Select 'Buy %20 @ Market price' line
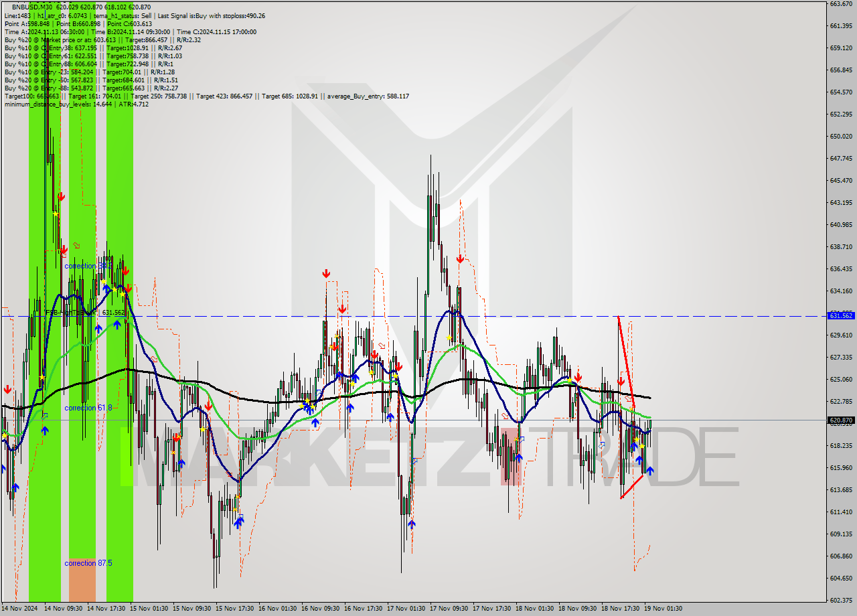Image resolution: width=857 pixels, height=616 pixels. coord(102,40)
